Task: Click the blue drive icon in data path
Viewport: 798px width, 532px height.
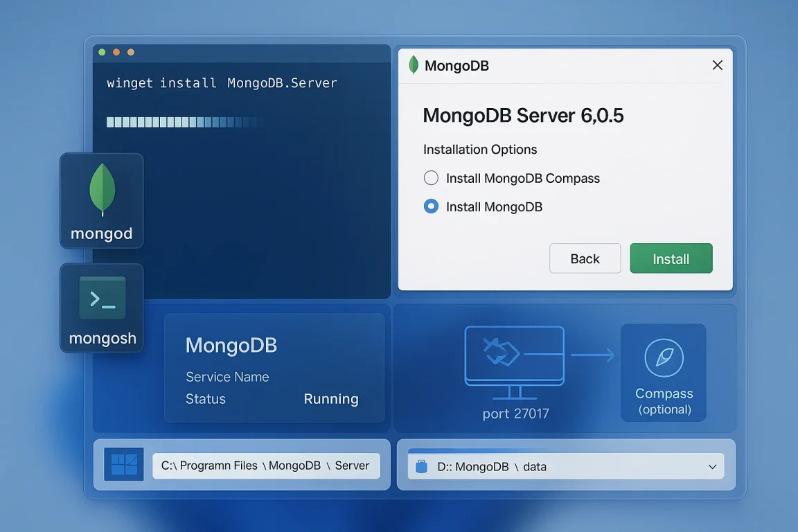Action: tap(421, 466)
